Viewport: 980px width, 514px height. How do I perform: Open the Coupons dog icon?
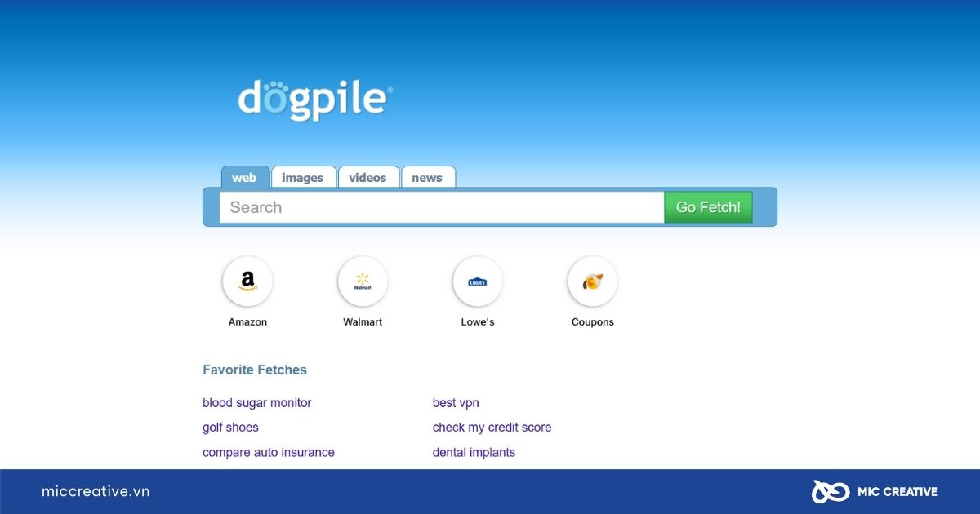[x=592, y=281]
